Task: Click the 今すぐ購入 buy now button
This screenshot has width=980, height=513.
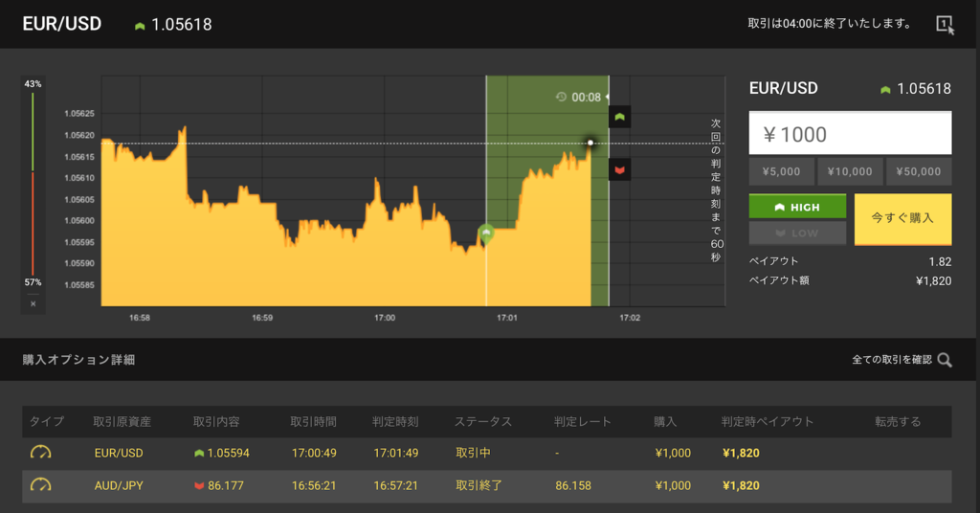Action: tap(902, 219)
